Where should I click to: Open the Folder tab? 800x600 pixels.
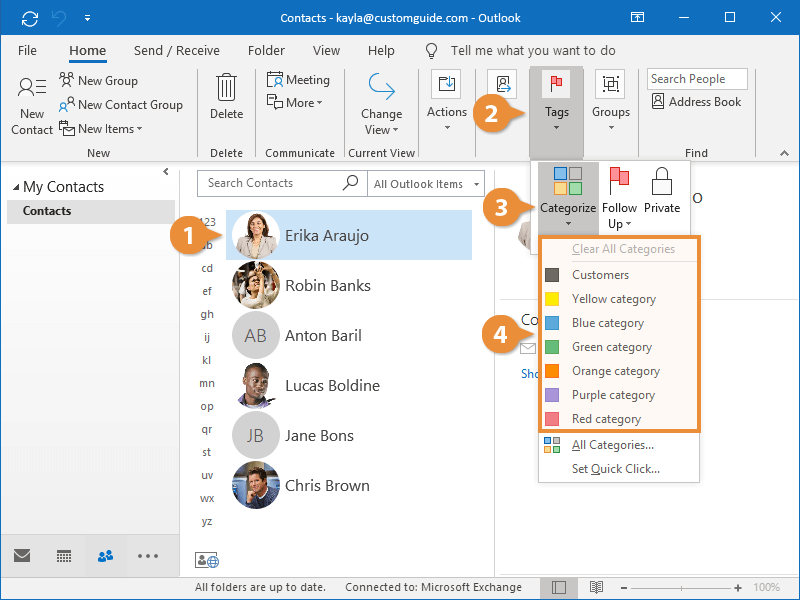pos(266,51)
